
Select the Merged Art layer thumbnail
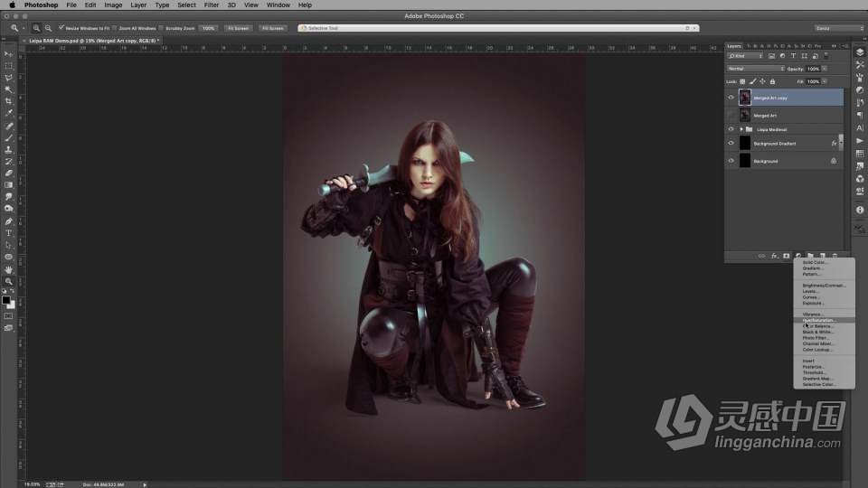coord(745,115)
